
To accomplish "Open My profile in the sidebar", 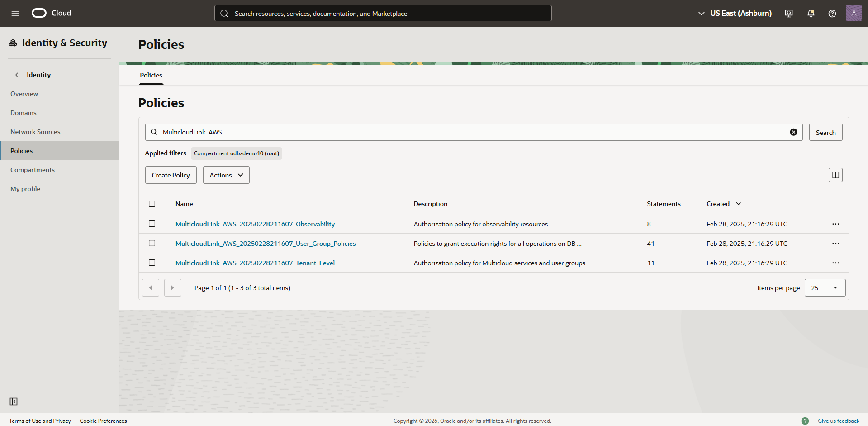I will 25,189.
